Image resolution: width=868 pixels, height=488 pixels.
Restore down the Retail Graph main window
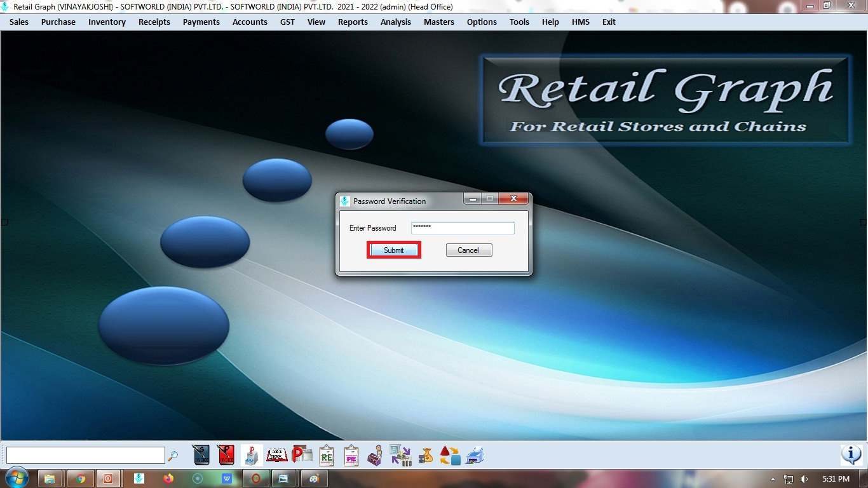[x=826, y=6]
